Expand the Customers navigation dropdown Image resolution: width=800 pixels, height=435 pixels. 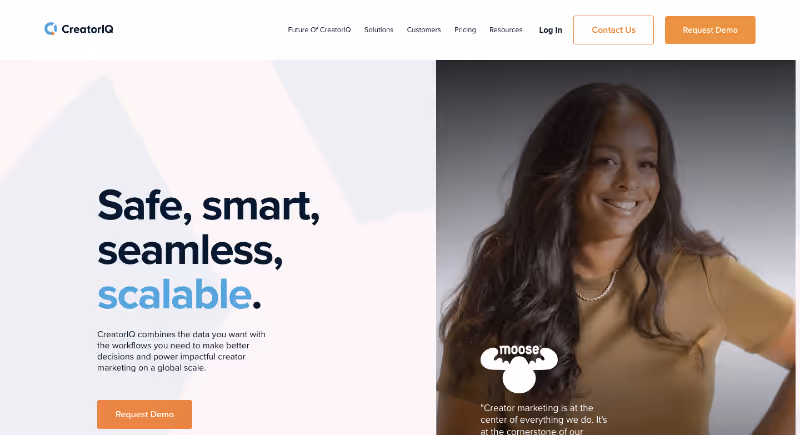click(423, 30)
